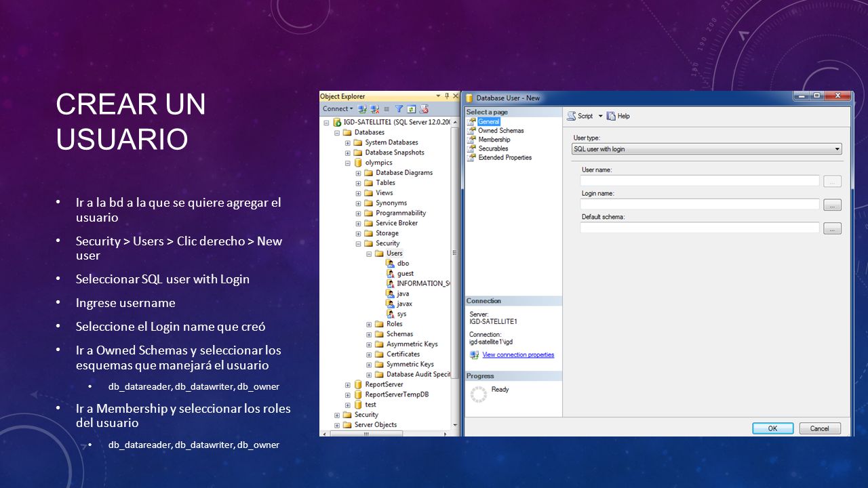This screenshot has height=488, width=868.
Task: Select the sys user icon
Action: click(x=391, y=314)
